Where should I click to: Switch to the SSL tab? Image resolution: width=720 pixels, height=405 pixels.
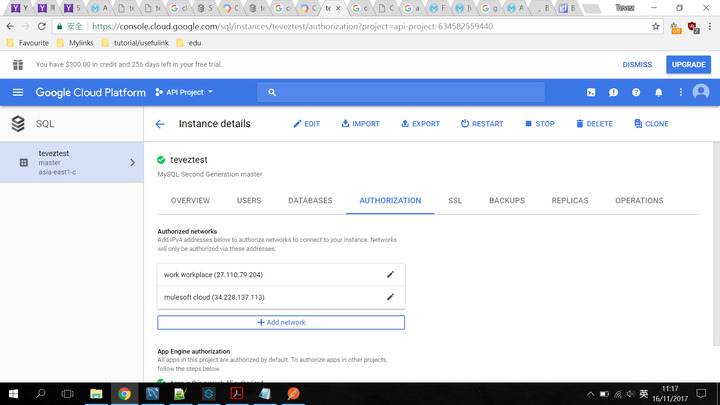click(455, 200)
